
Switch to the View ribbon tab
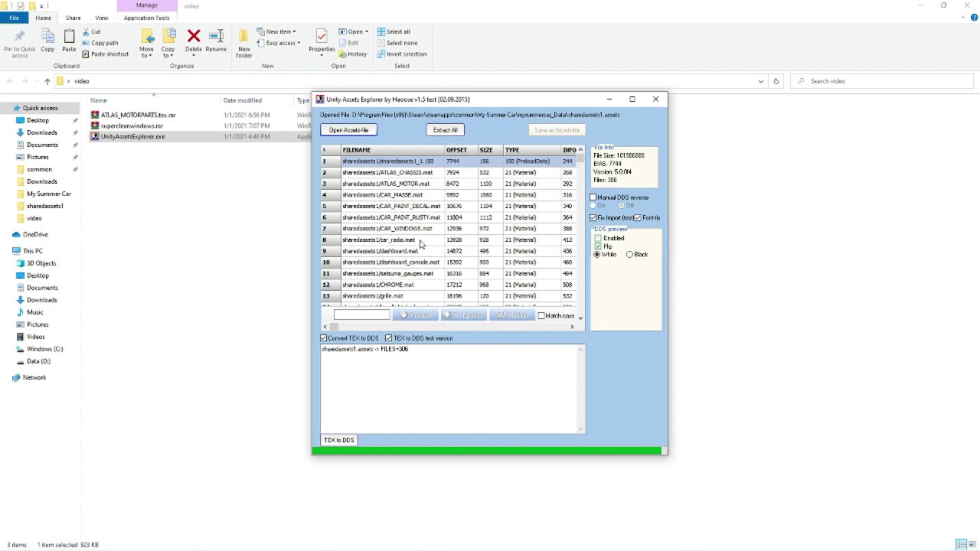pyautogui.click(x=101, y=18)
